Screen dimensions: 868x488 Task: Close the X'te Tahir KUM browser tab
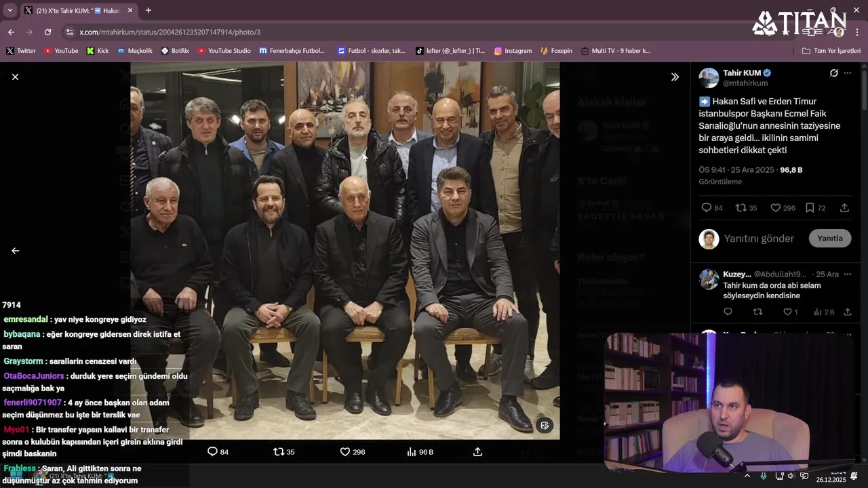[130, 10]
